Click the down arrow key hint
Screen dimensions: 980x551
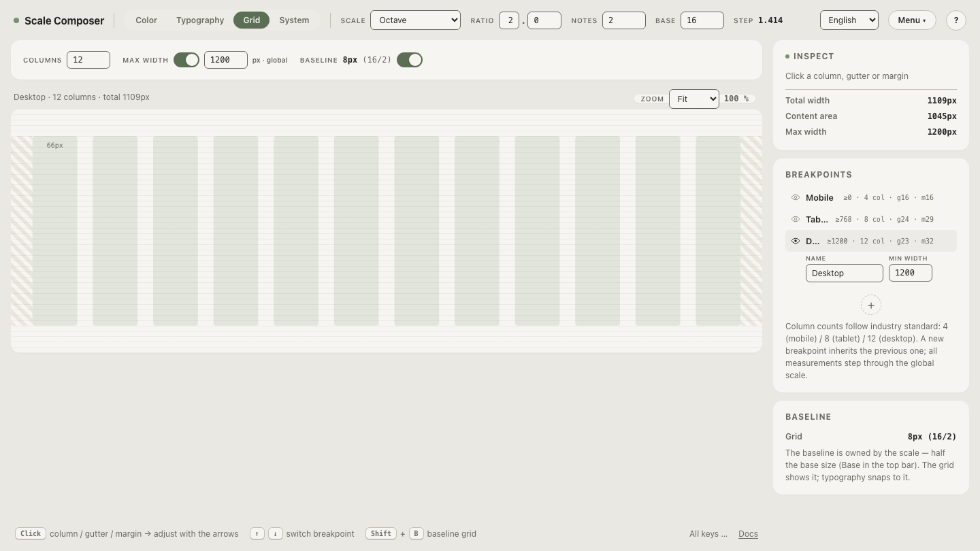pyautogui.click(x=275, y=534)
